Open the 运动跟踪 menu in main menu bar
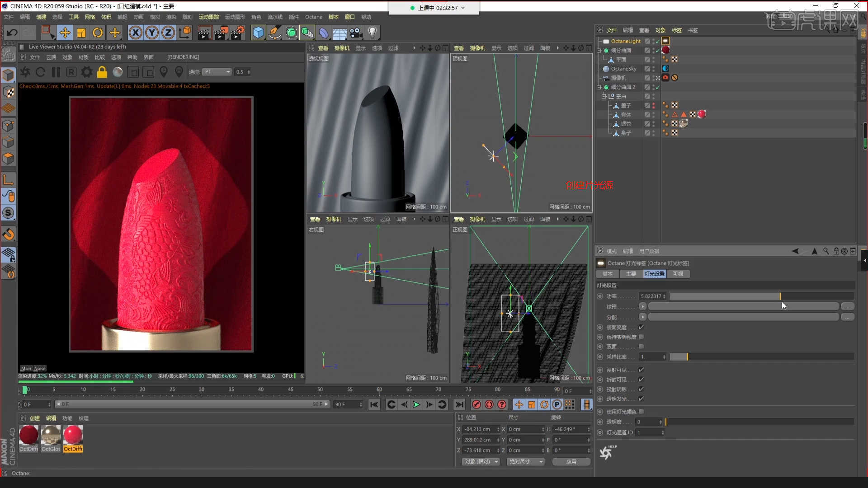Viewport: 868px width, 488px height. point(209,17)
